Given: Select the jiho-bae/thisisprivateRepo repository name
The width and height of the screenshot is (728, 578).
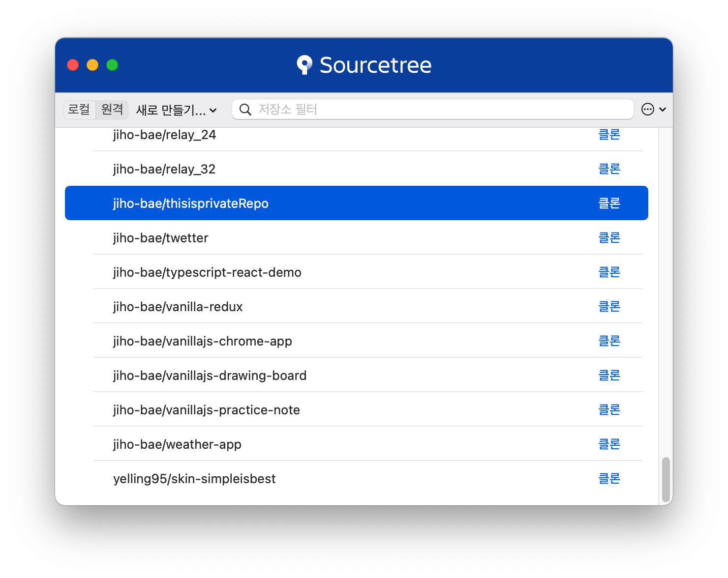Looking at the screenshot, I should tap(191, 203).
